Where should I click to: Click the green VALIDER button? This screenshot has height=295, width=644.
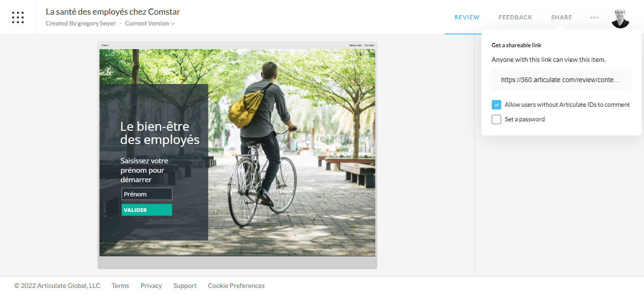[147, 210]
